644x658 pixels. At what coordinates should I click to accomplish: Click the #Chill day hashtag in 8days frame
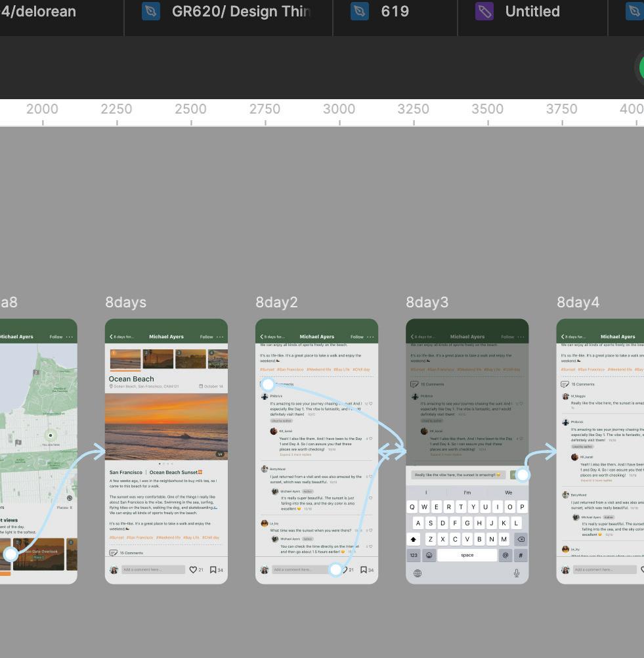click(211, 538)
